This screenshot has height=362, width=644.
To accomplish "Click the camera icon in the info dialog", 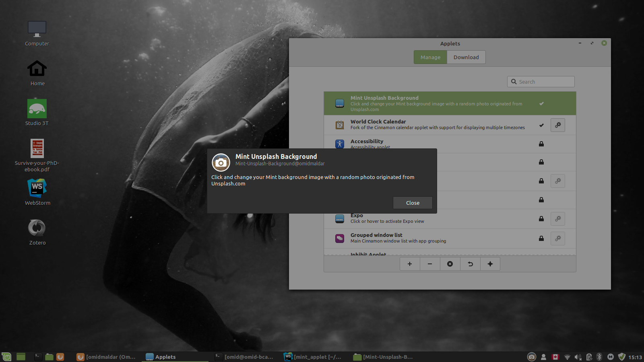I will (x=221, y=162).
